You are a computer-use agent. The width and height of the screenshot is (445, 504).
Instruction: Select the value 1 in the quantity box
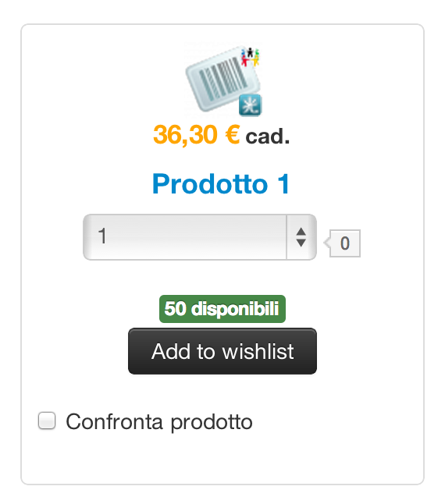coord(102,236)
